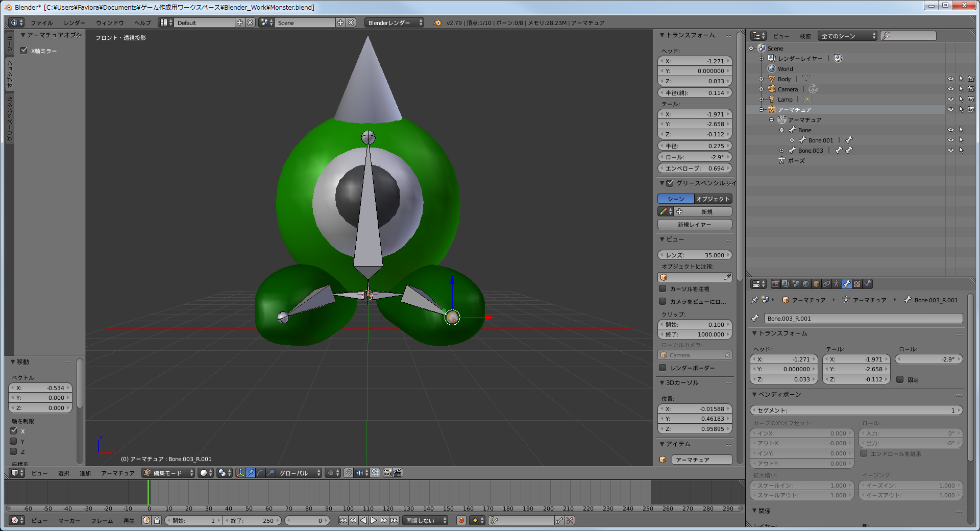Collapse the 3Dカーソル panel
The height and width of the screenshot is (531, 980).
[x=662, y=382]
